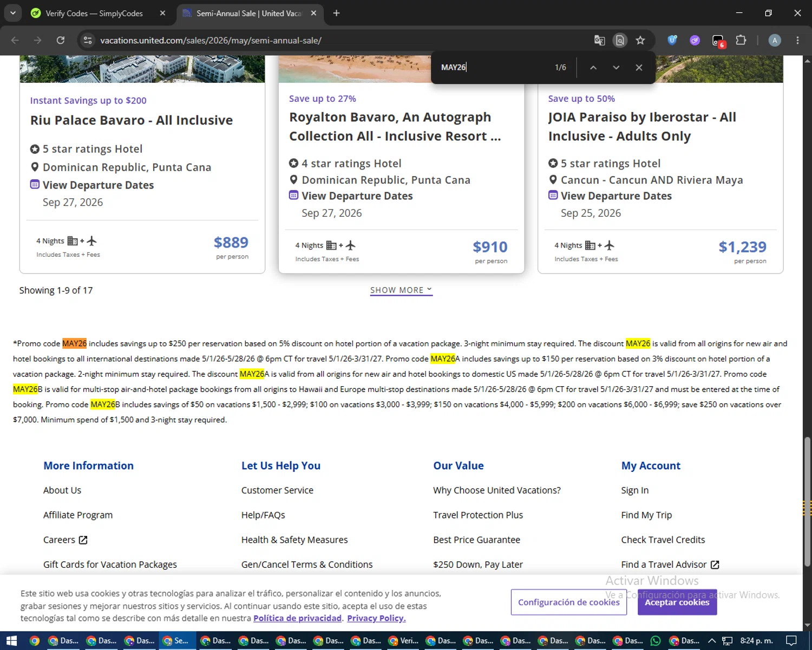The height and width of the screenshot is (650, 812).
Task: Click Configuración de cookies button
Action: pyautogui.click(x=569, y=602)
